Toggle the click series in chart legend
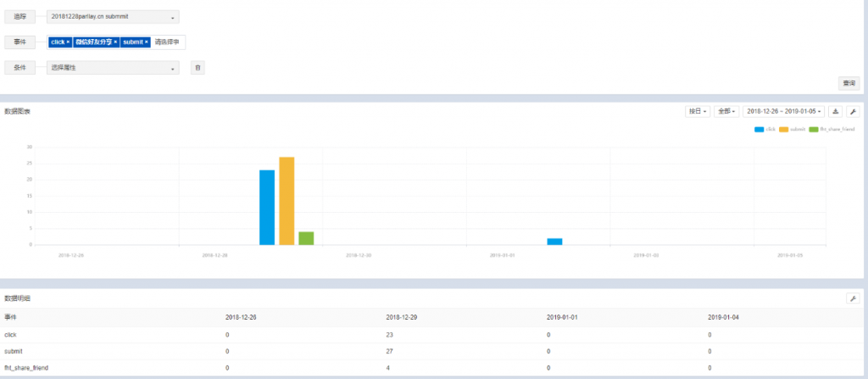Viewport: 868px width, 379px height. tap(765, 129)
